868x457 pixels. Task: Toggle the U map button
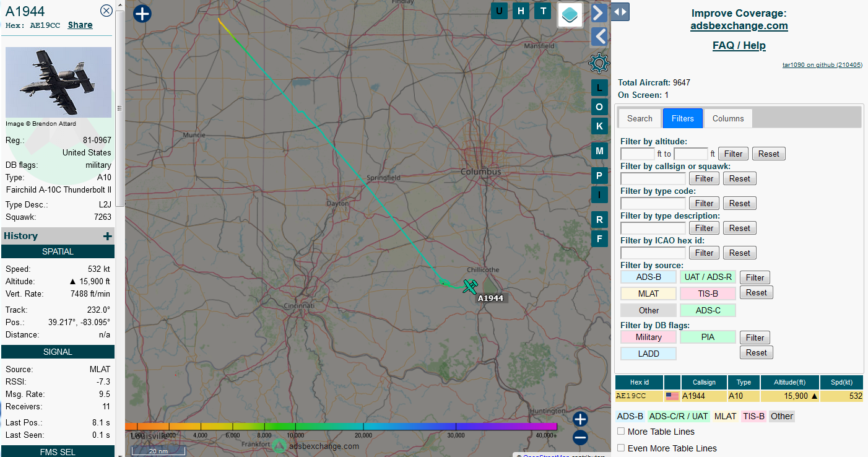pyautogui.click(x=500, y=11)
